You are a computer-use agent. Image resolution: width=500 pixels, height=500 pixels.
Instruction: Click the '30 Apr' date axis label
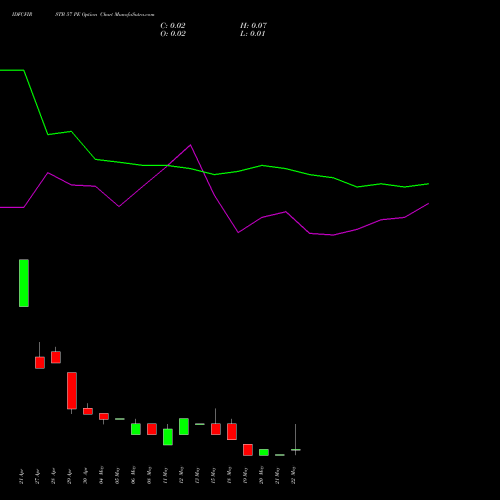point(85,476)
